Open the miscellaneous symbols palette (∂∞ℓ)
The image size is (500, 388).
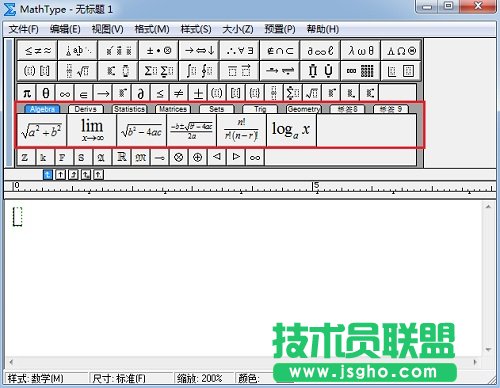pyautogui.click(x=320, y=51)
